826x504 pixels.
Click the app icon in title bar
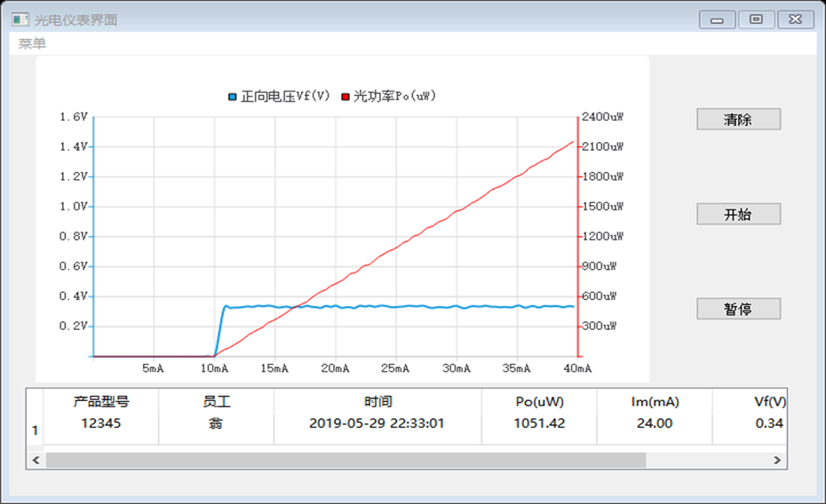[x=20, y=20]
